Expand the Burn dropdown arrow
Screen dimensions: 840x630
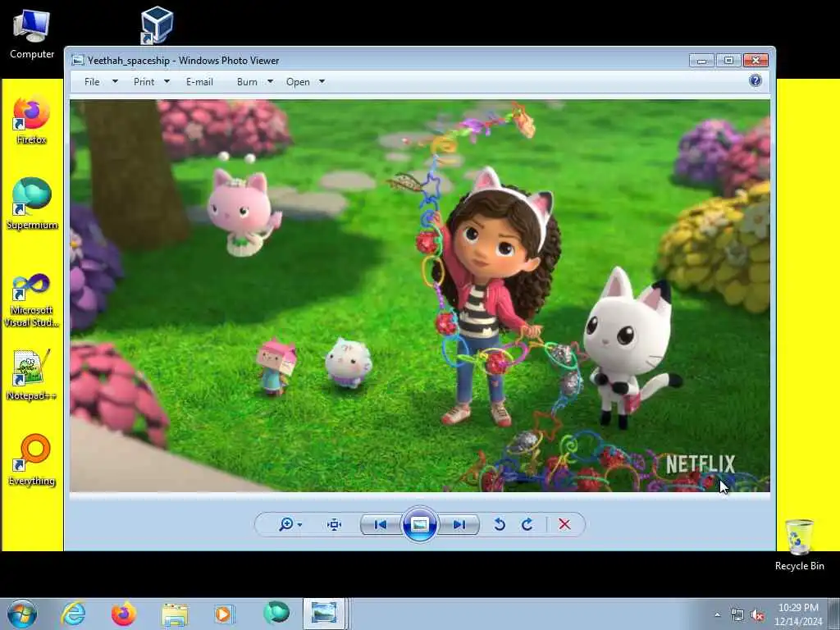[270, 81]
